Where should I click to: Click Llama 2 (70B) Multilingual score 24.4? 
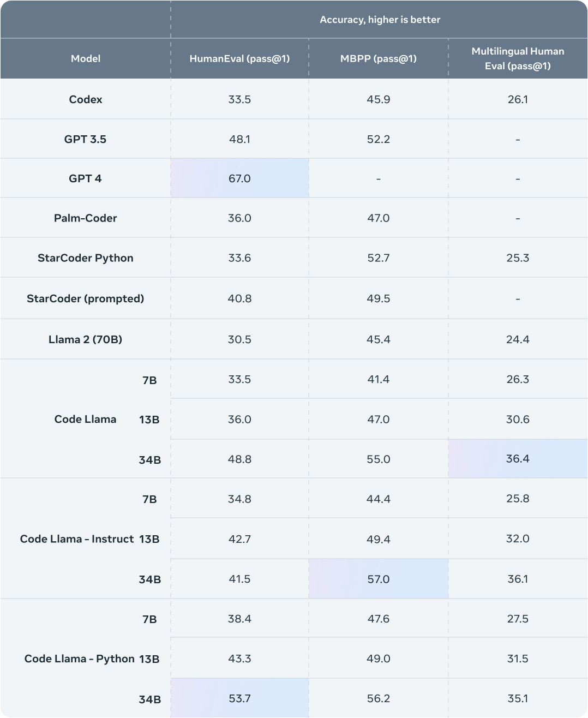(518, 339)
